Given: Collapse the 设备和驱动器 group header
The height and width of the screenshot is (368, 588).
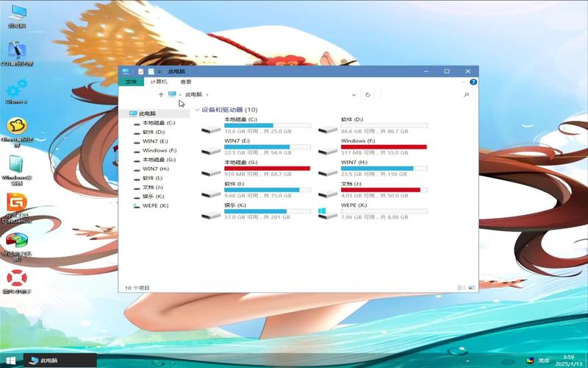Looking at the screenshot, I should 197,110.
